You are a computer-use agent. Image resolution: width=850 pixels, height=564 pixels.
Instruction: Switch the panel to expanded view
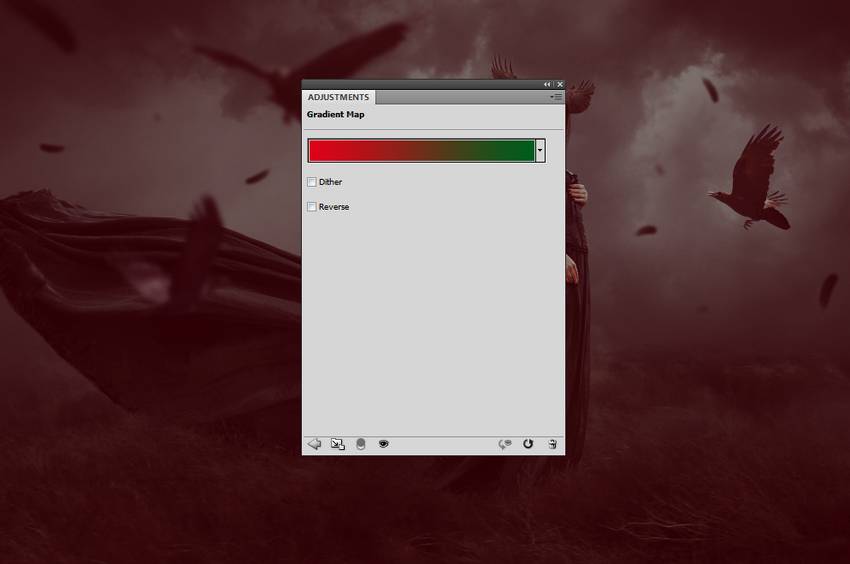tap(338, 444)
